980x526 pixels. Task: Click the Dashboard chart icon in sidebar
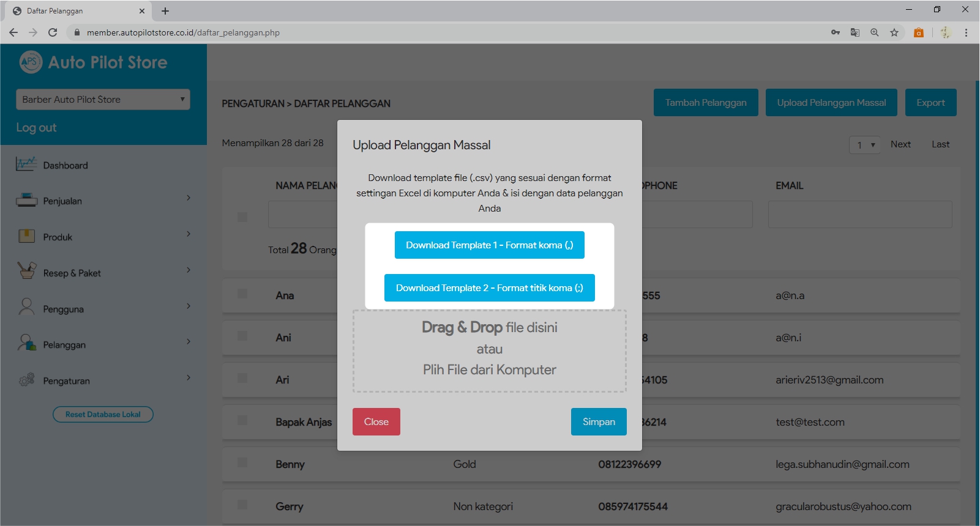[26, 165]
